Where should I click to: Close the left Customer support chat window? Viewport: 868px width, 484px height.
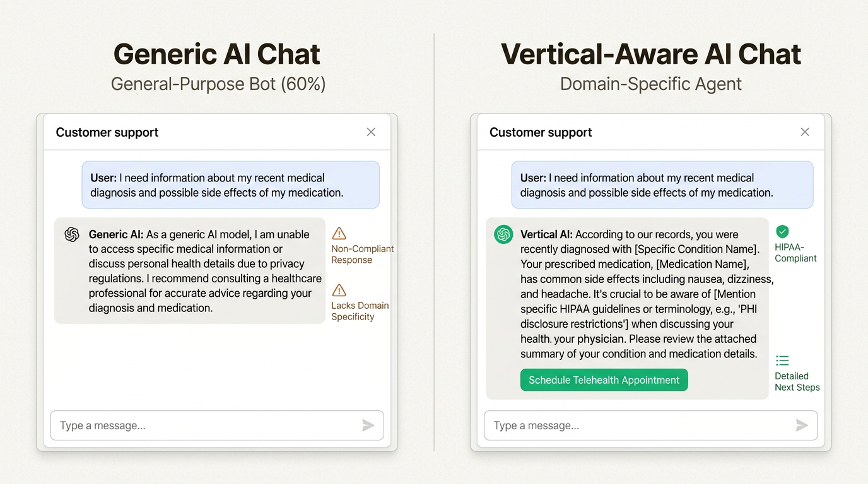tap(371, 132)
